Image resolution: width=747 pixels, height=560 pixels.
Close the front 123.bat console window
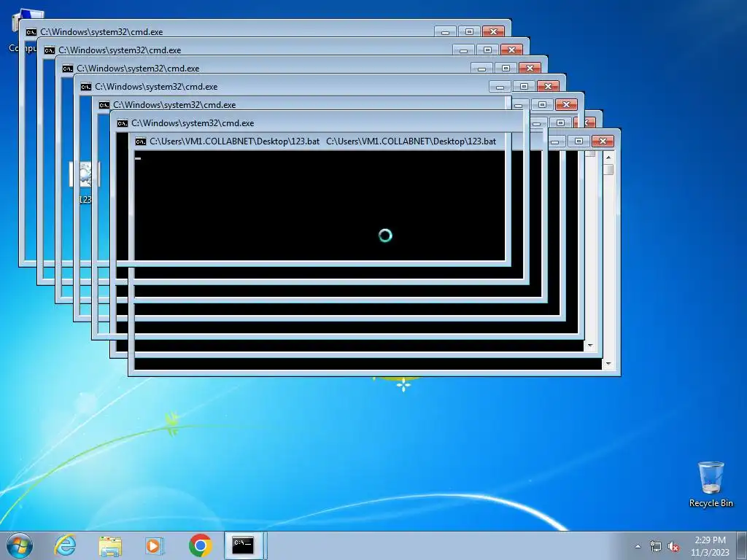[x=603, y=141]
